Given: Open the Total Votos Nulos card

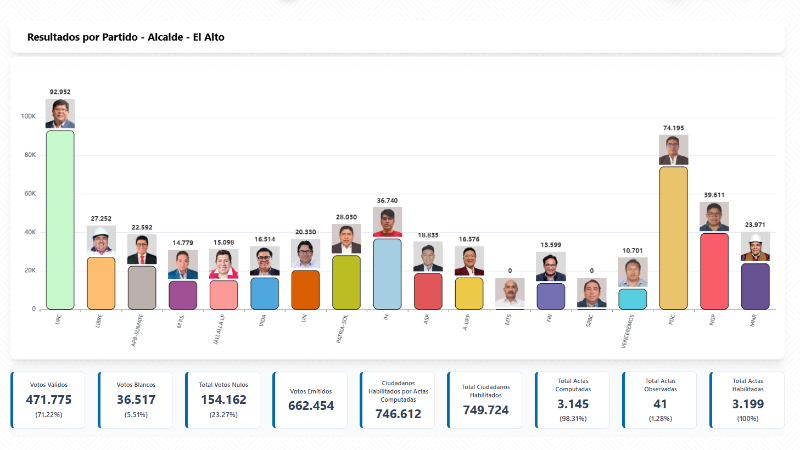Looking at the screenshot, I should coord(225,400).
